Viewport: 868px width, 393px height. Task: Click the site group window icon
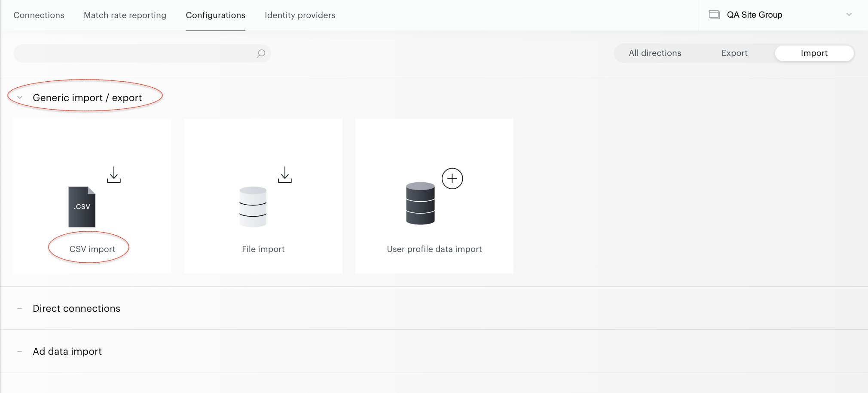pos(714,15)
